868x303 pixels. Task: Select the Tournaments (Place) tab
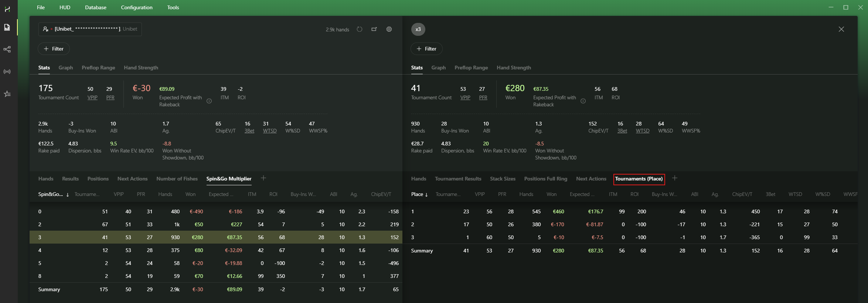click(639, 179)
